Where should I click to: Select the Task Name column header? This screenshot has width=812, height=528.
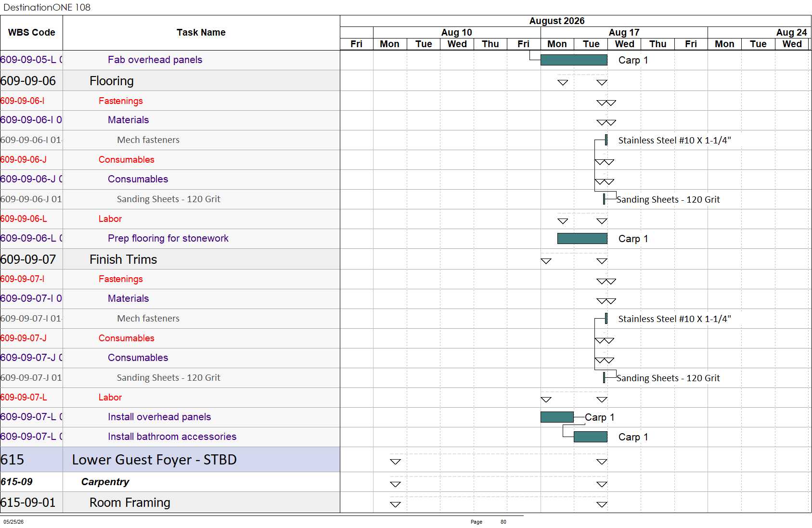tap(201, 33)
